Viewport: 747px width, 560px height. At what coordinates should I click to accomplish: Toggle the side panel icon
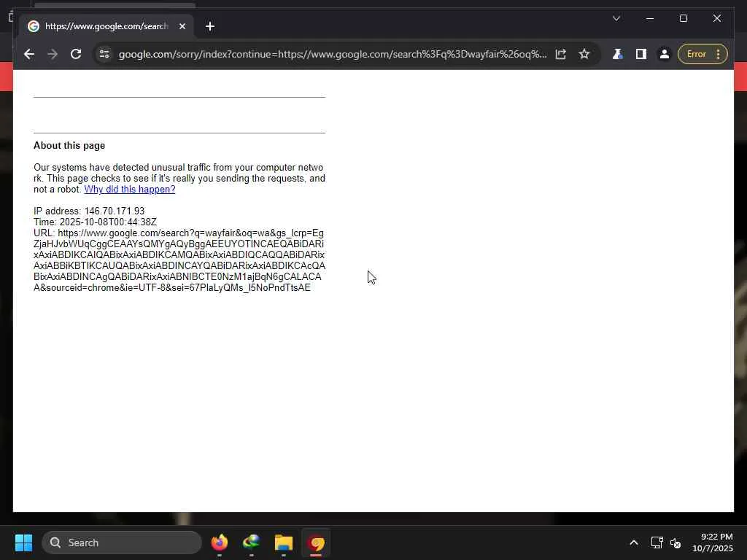pyautogui.click(x=640, y=54)
